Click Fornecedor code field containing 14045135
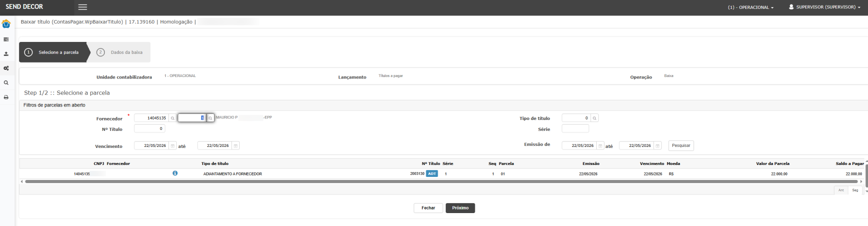Viewport: 868px width, 226px height. pyautogui.click(x=151, y=118)
